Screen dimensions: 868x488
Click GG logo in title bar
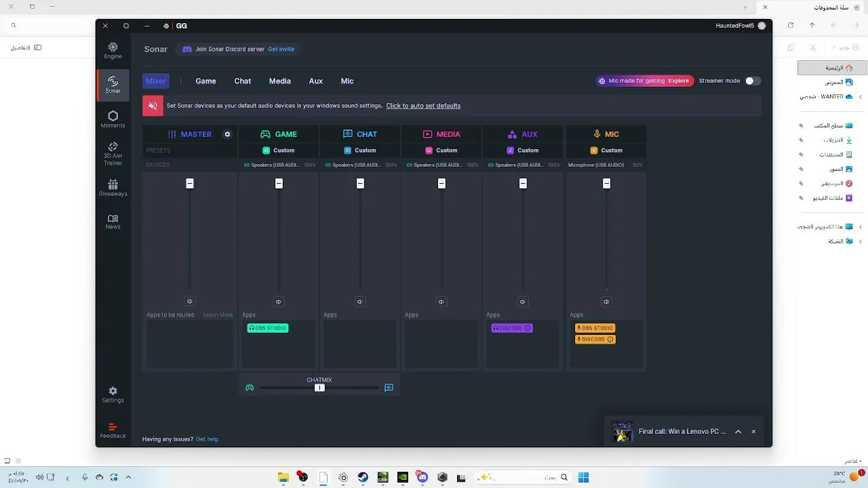tap(181, 26)
